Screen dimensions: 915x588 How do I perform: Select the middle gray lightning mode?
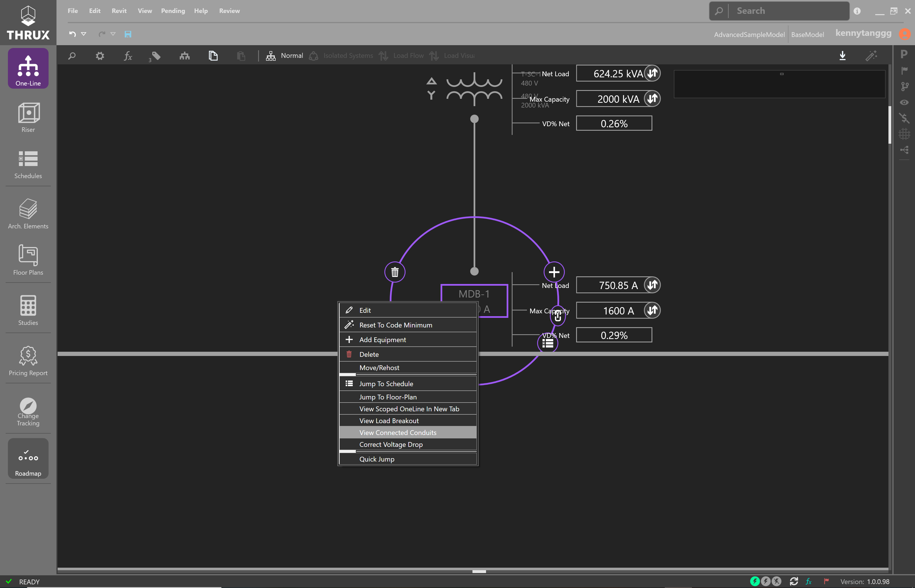(766, 581)
